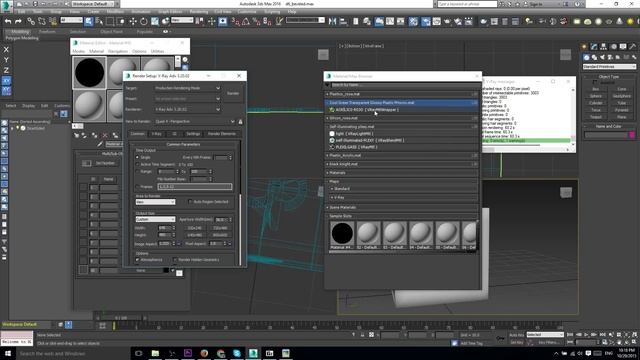Toggle the Atmospherics option checkbox
This screenshot has width=640, height=360.
click(138, 260)
